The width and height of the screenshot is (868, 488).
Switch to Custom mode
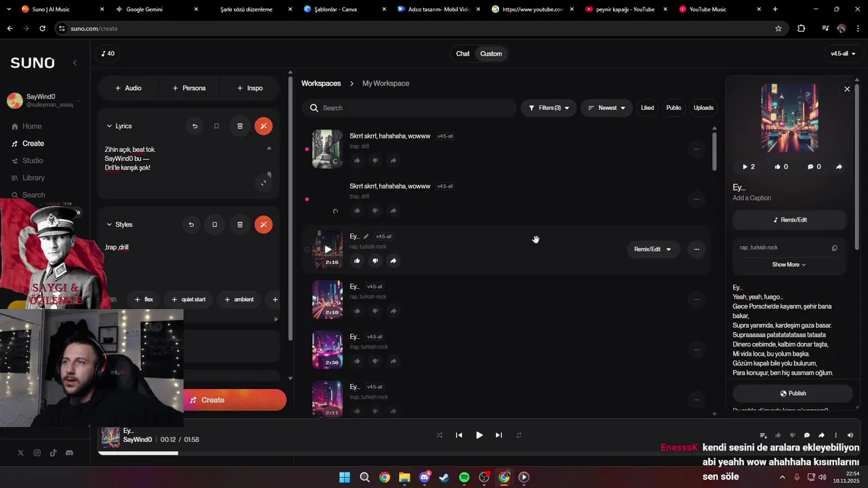[x=491, y=54]
